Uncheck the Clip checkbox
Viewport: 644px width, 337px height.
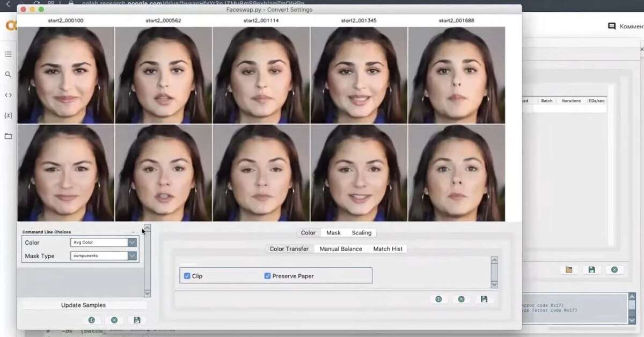coord(187,276)
